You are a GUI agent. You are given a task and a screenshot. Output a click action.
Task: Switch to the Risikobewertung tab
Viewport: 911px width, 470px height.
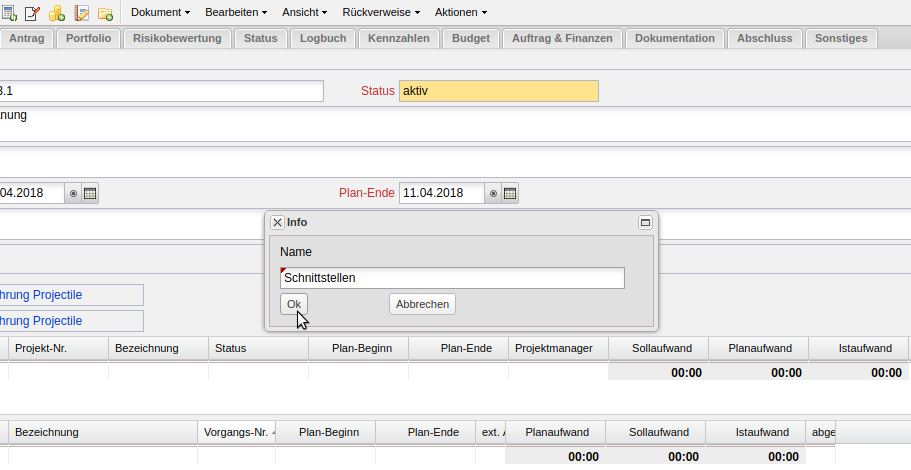pyautogui.click(x=178, y=39)
